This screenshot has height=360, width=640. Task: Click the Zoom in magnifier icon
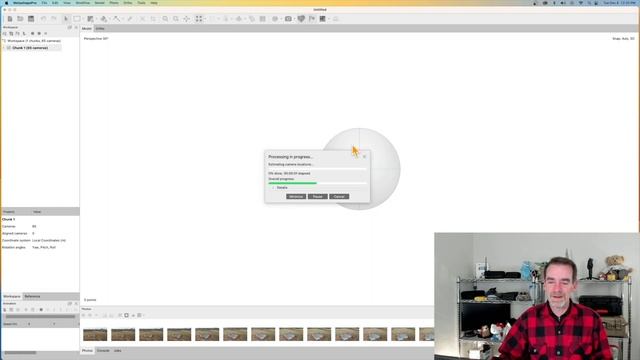[165, 19]
